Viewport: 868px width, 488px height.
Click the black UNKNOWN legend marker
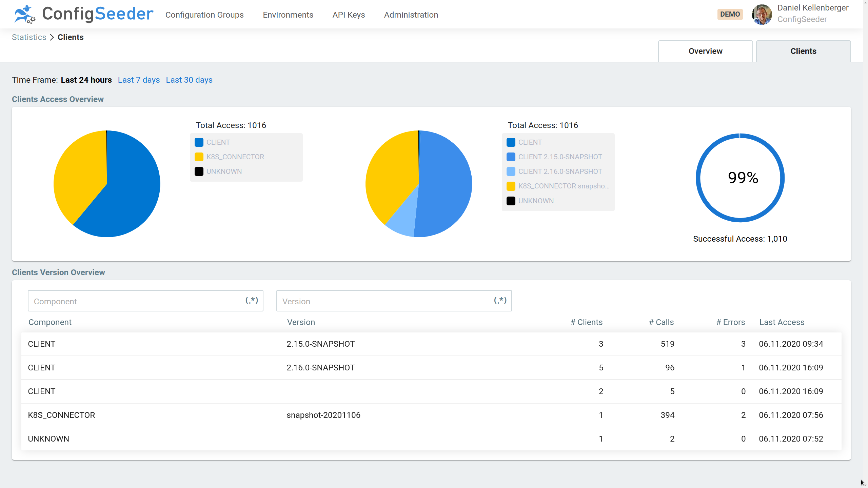(x=199, y=171)
